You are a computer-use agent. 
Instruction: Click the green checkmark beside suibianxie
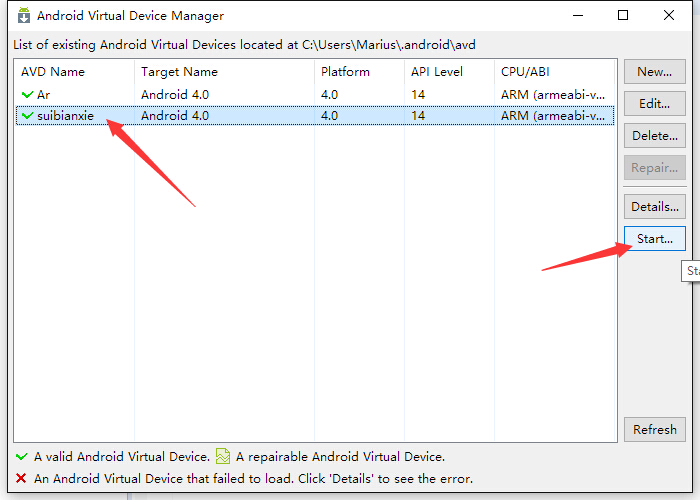(27, 116)
